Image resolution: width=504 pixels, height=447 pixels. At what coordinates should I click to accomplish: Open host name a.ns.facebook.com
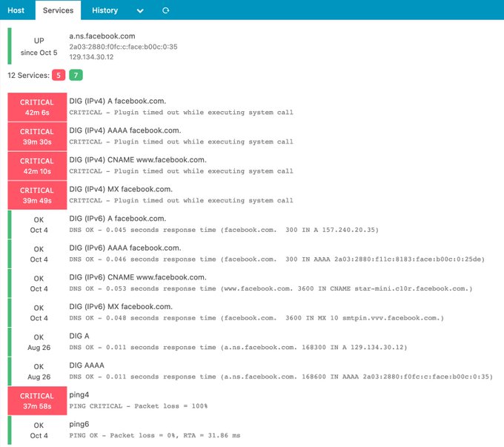pyautogui.click(x=102, y=36)
